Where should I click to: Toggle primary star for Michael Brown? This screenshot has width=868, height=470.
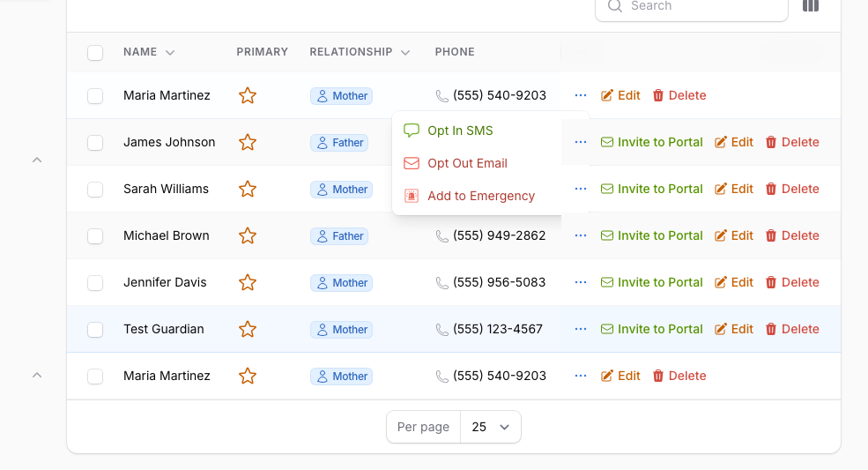(248, 235)
